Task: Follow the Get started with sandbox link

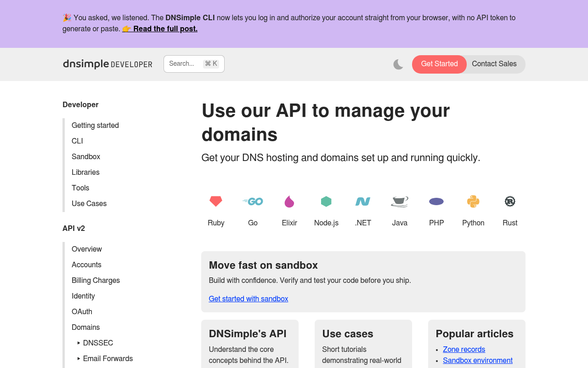Action: [249, 299]
